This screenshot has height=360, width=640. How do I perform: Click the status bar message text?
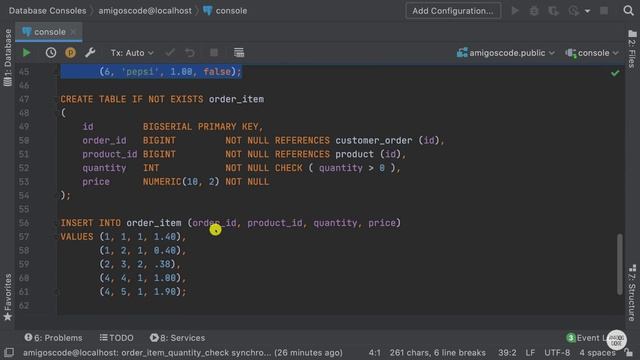182,353
